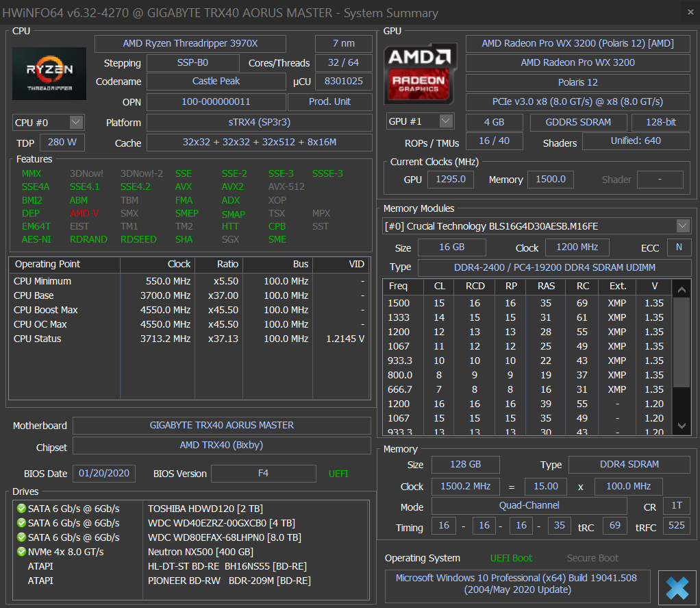This screenshot has width=700, height=608.
Task: Click the GPU memory clock 1500.0 value
Action: coord(551,180)
